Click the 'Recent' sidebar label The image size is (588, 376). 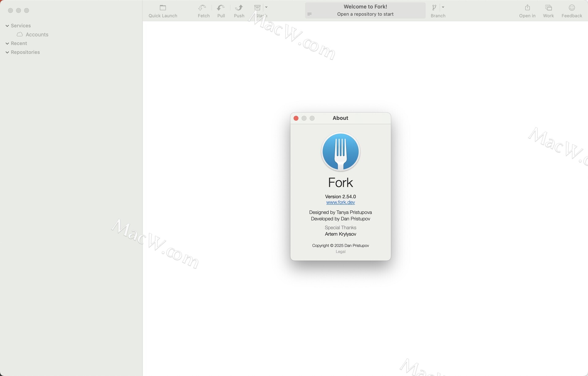[19, 43]
